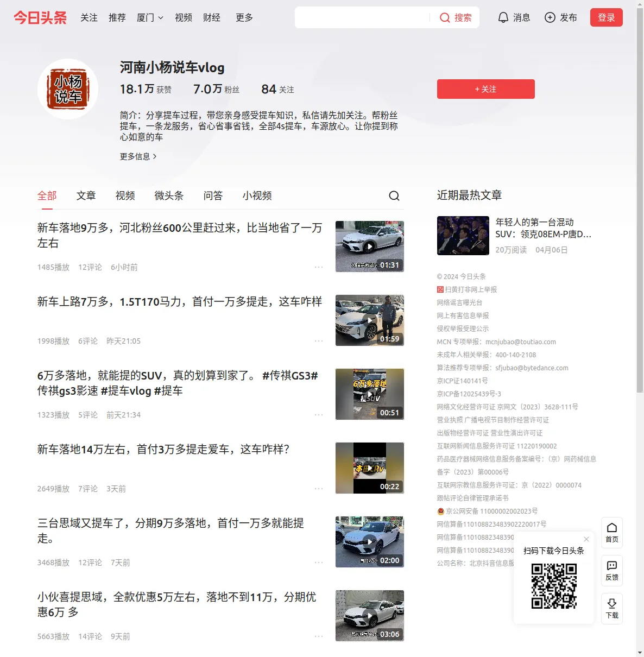This screenshot has width=644, height=657.
Task: Open 关注 in the top navigation
Action: point(89,17)
